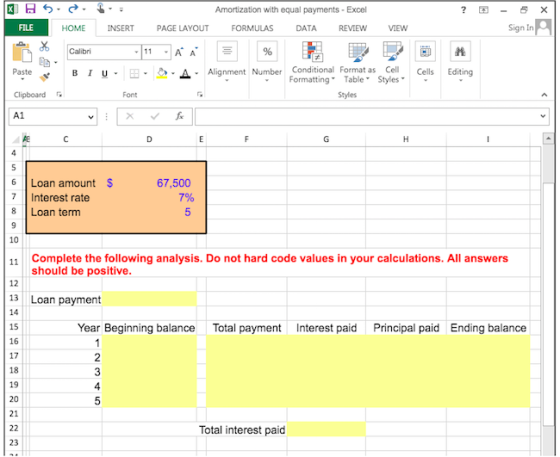This screenshot has width=560, height=457.
Task: Open Excel Help question mark
Action: point(463,10)
